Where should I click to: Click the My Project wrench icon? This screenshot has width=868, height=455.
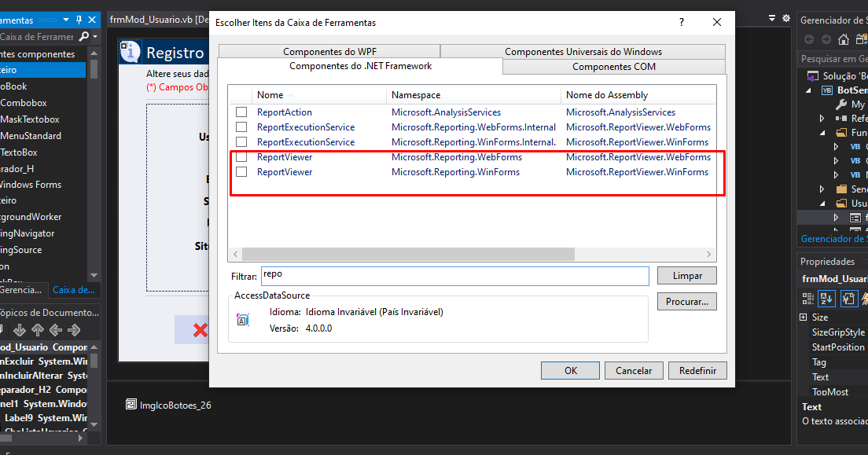point(841,104)
